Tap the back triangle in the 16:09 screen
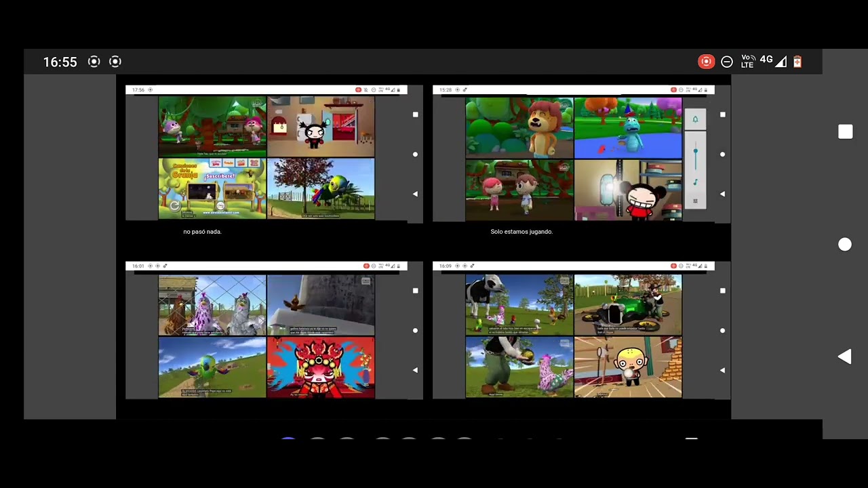 click(x=722, y=370)
